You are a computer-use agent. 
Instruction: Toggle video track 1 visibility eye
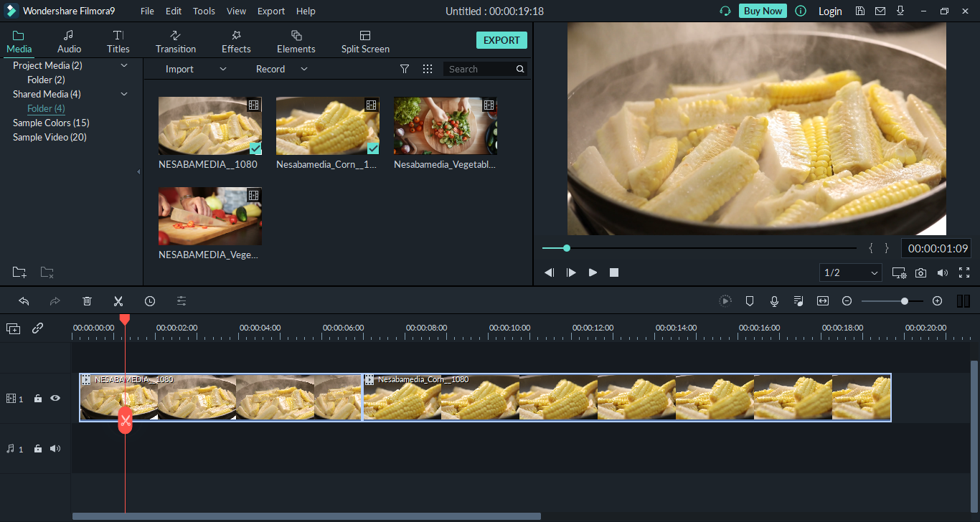click(x=55, y=398)
